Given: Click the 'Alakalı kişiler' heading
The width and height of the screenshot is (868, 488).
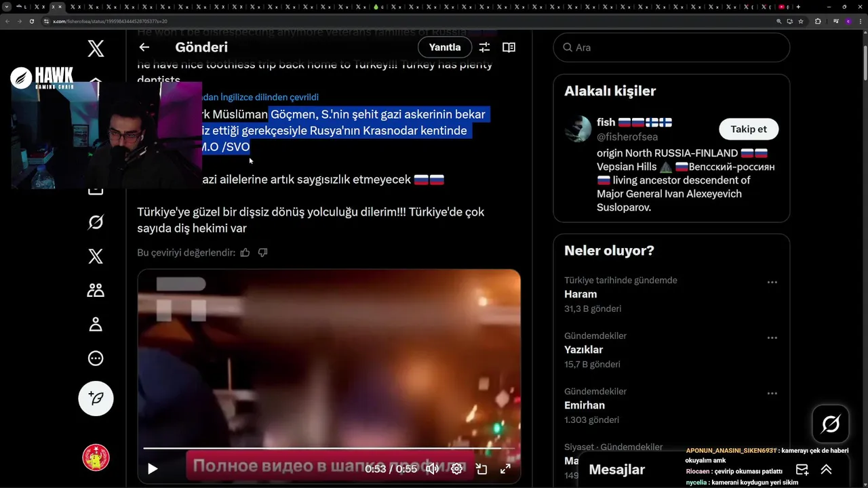Looking at the screenshot, I should pyautogui.click(x=610, y=91).
